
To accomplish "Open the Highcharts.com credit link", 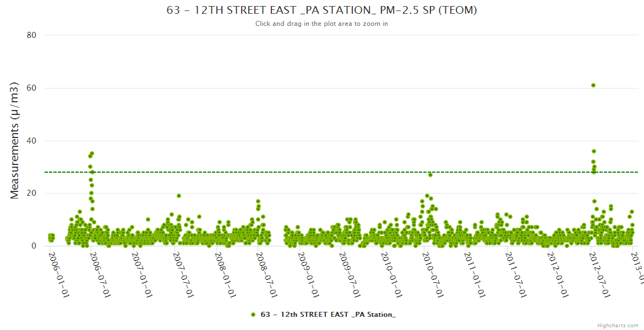I will point(618,325).
